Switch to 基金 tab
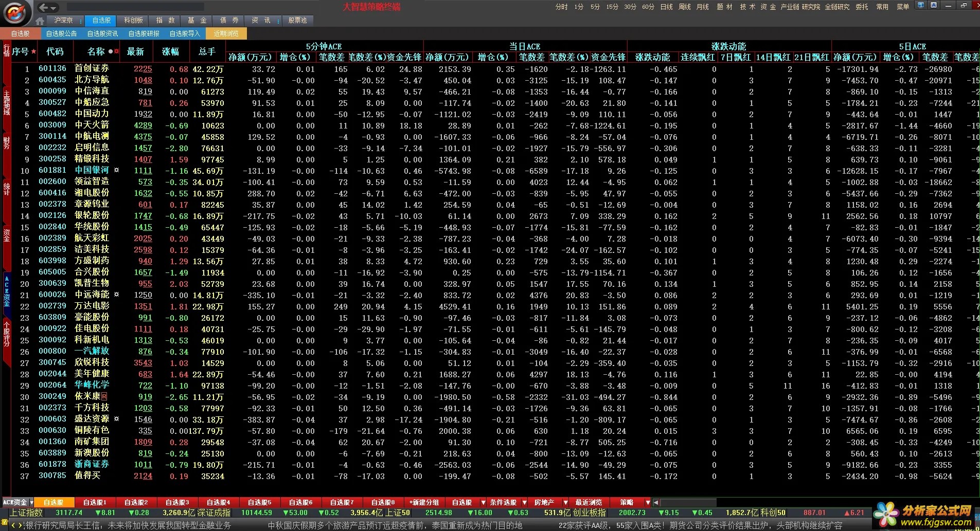 tap(197, 21)
